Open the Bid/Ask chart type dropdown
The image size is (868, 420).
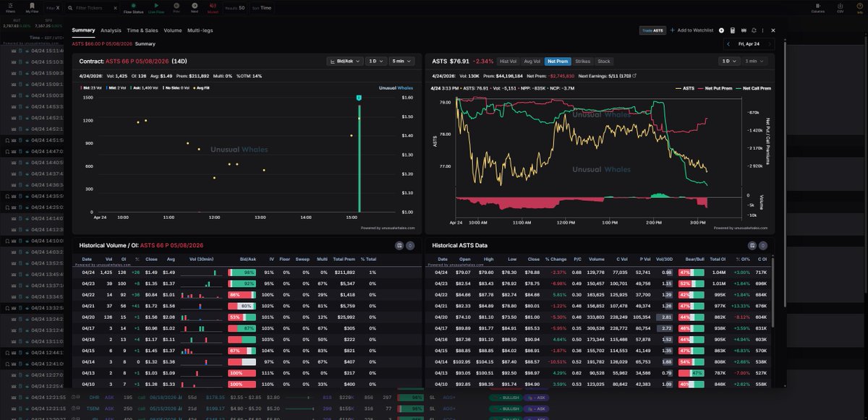click(344, 61)
